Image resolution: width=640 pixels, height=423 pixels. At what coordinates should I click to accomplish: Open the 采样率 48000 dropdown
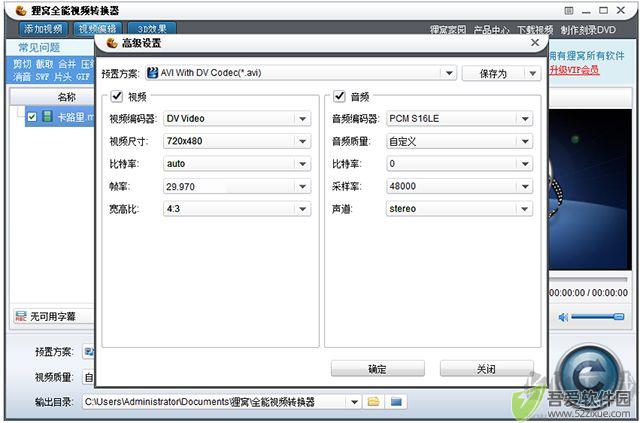coord(525,187)
